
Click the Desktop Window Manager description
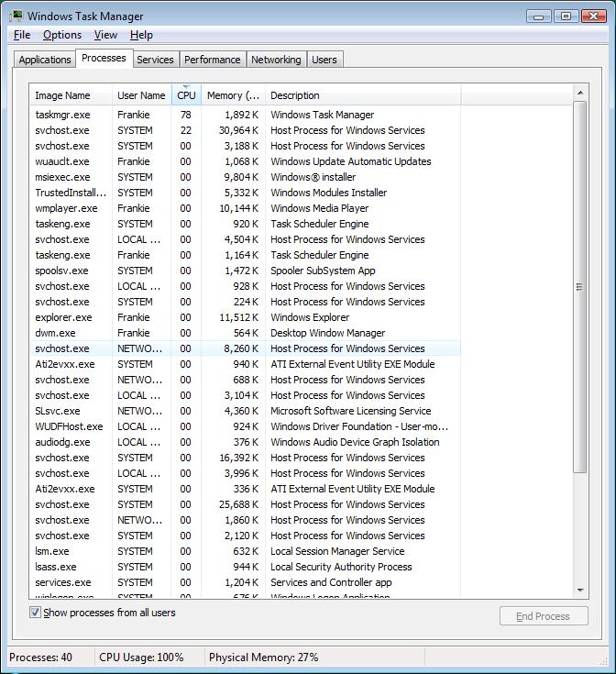pyautogui.click(x=328, y=333)
